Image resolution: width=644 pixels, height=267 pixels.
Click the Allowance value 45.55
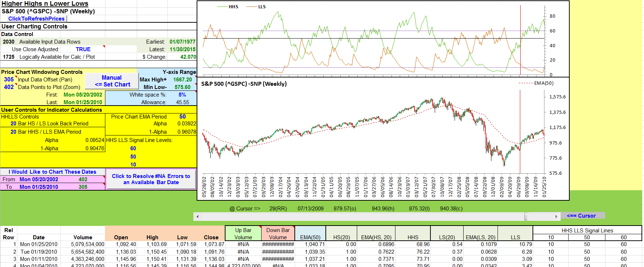(182, 102)
